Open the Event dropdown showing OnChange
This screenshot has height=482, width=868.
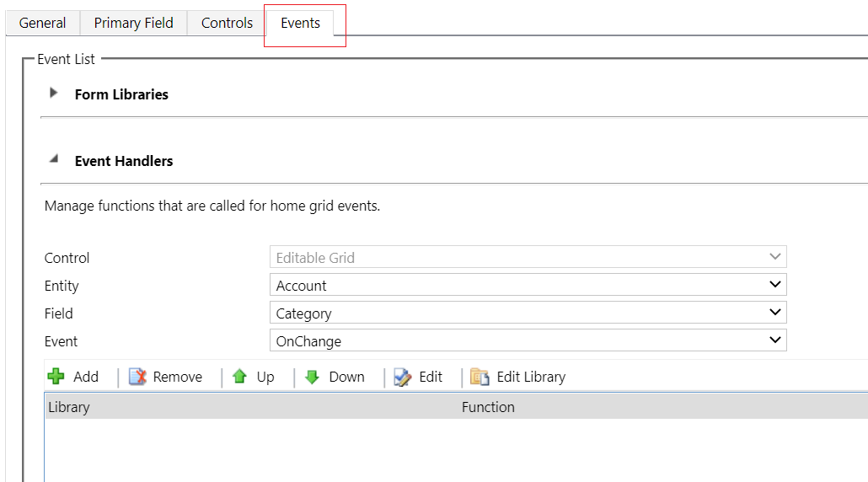tap(528, 341)
